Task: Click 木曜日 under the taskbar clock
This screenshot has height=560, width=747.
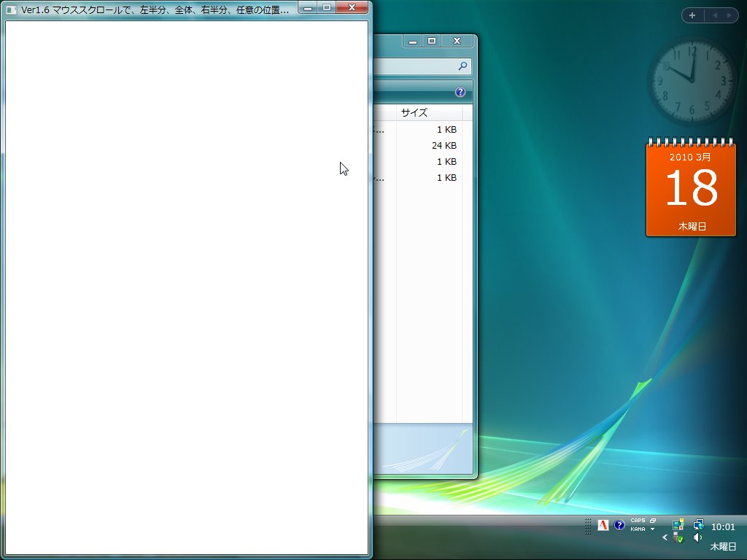Action: click(723, 547)
